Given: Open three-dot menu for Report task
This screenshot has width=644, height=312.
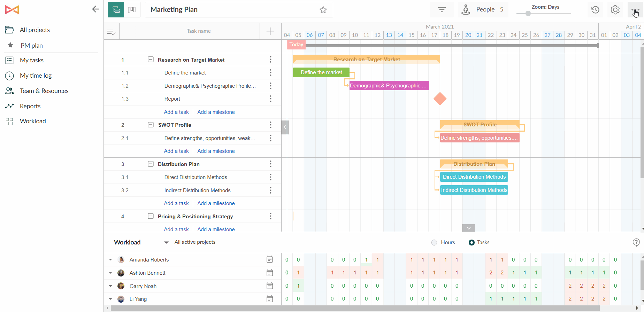Looking at the screenshot, I should 270,99.
